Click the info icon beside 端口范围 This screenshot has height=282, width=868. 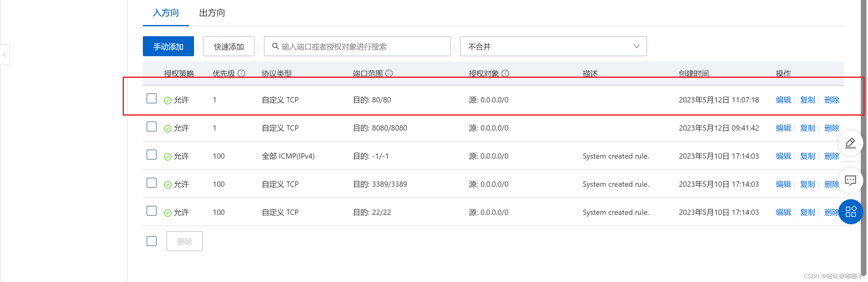pos(389,73)
